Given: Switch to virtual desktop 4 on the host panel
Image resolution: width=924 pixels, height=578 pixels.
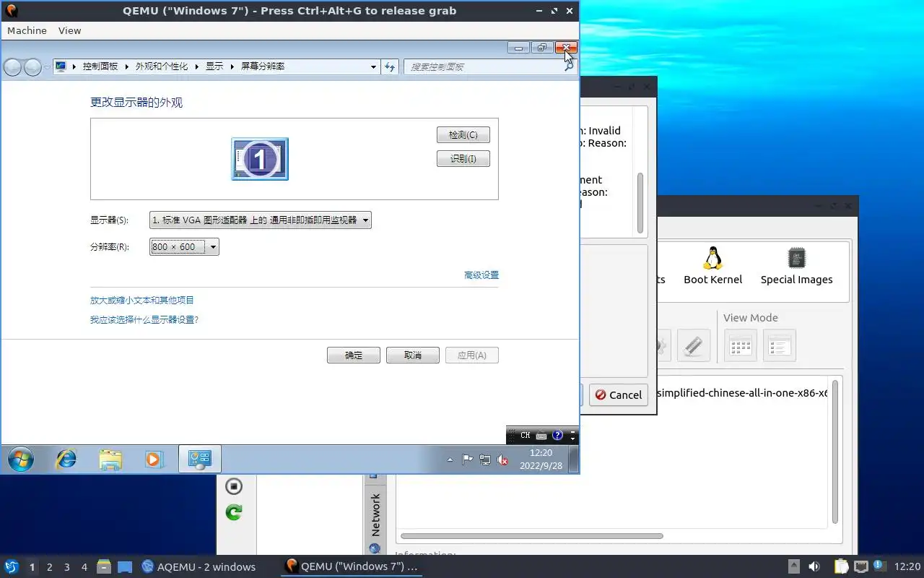Looking at the screenshot, I should point(84,567).
